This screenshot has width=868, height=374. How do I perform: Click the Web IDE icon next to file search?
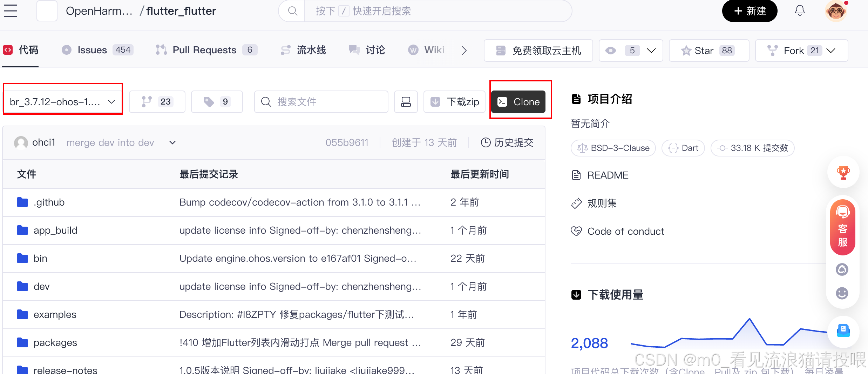[x=406, y=102]
